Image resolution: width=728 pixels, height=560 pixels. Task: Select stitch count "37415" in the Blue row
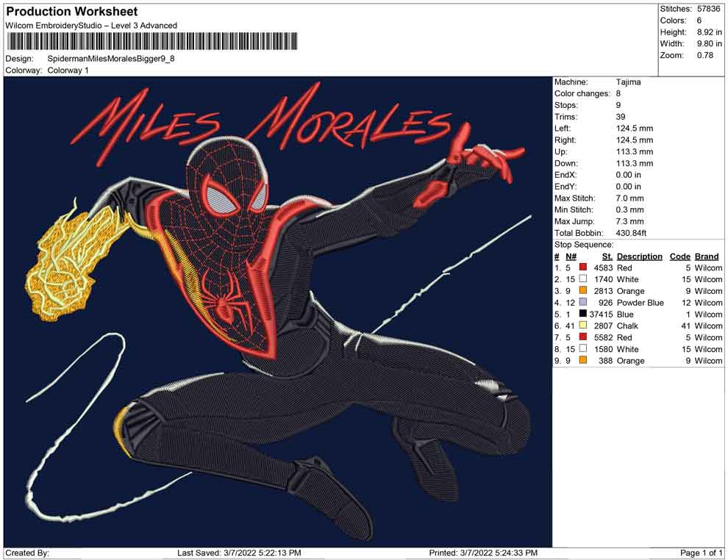[x=601, y=314]
